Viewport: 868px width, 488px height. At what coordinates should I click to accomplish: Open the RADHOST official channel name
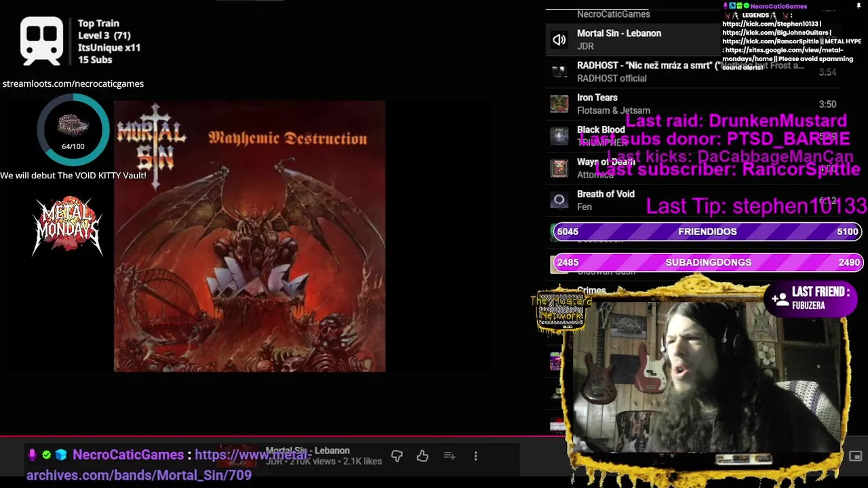[x=612, y=79]
